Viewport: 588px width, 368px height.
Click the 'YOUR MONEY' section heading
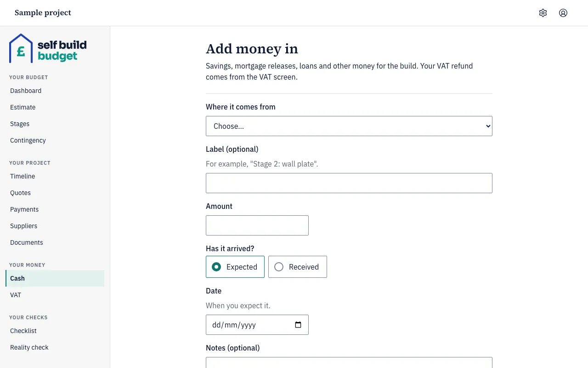tap(27, 265)
